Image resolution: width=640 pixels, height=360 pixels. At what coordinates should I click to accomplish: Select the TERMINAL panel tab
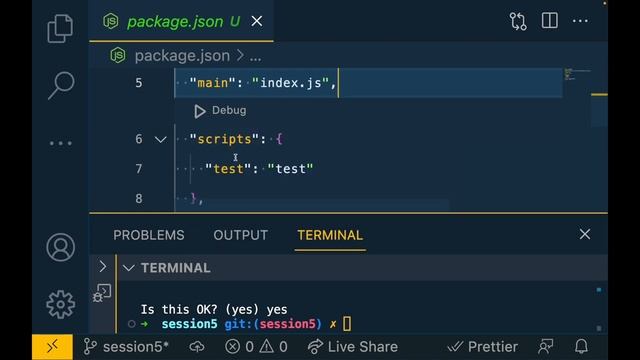330,235
